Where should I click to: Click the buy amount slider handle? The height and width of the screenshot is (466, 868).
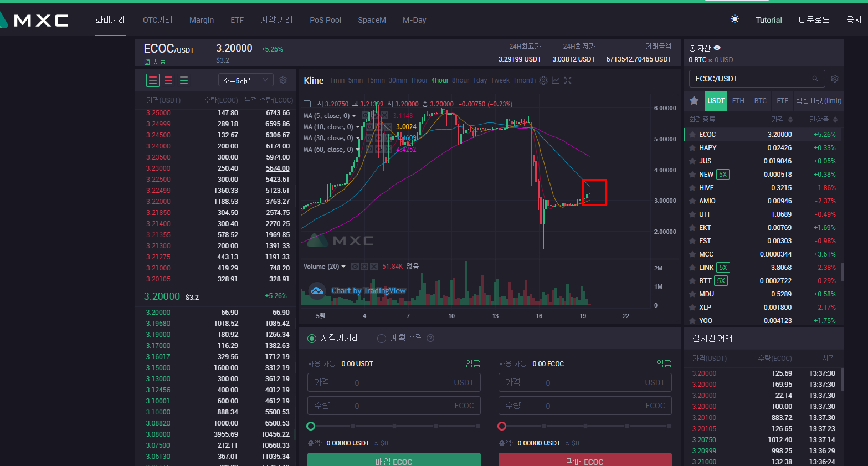[311, 426]
